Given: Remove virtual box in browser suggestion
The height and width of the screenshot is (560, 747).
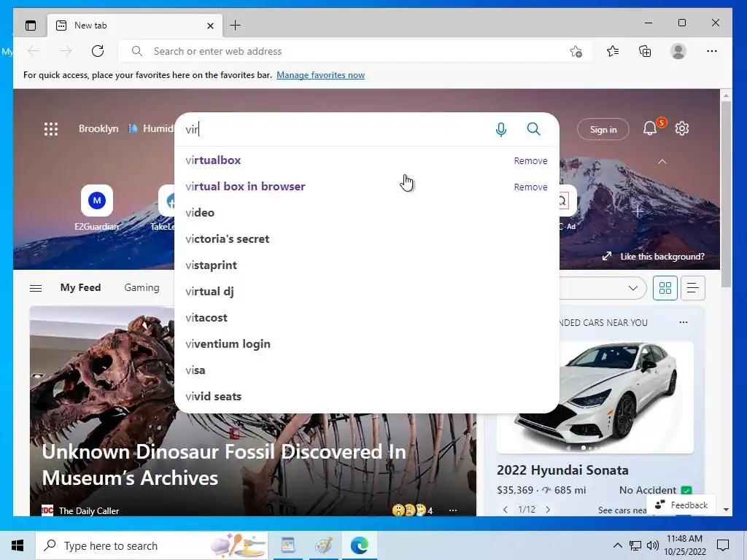Looking at the screenshot, I should pyautogui.click(x=530, y=187).
